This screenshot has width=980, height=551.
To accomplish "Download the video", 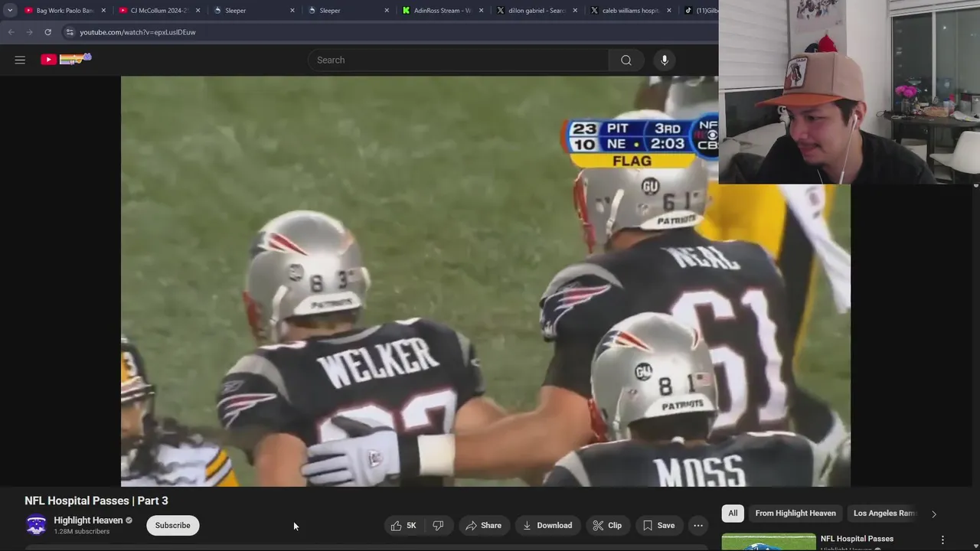I will point(547,525).
